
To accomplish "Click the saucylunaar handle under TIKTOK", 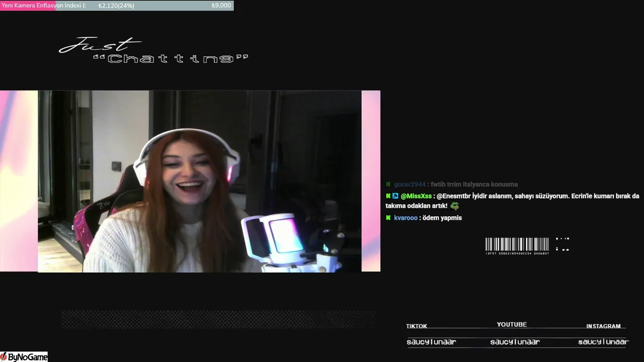I will pos(431,342).
